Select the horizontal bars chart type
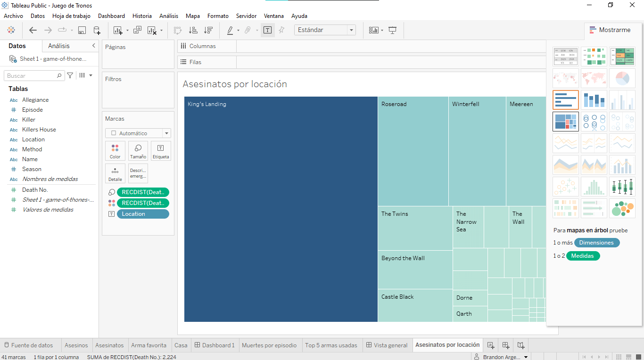The width and height of the screenshot is (644, 360). click(566, 100)
